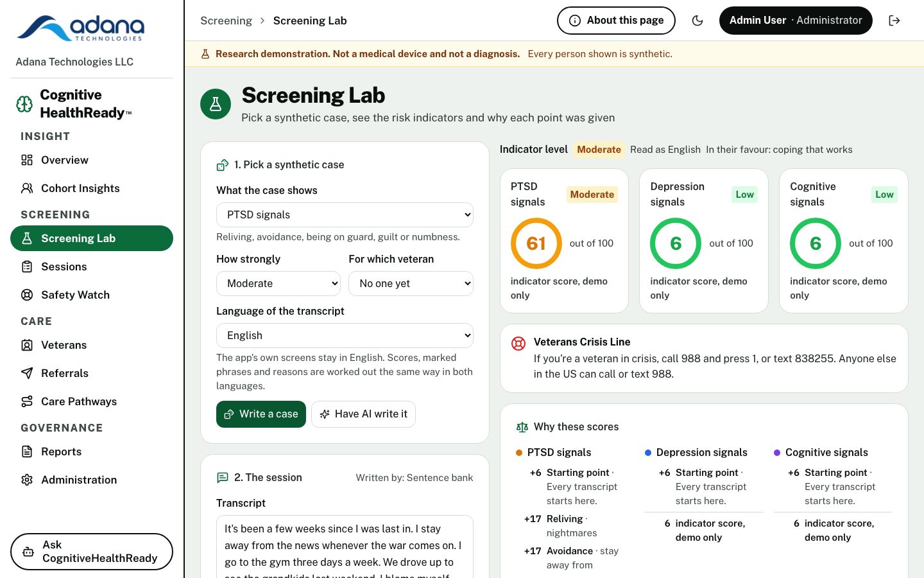This screenshot has height=578, width=924.
Task: Select Screening Lab in the sidebar
Action: tap(92, 238)
